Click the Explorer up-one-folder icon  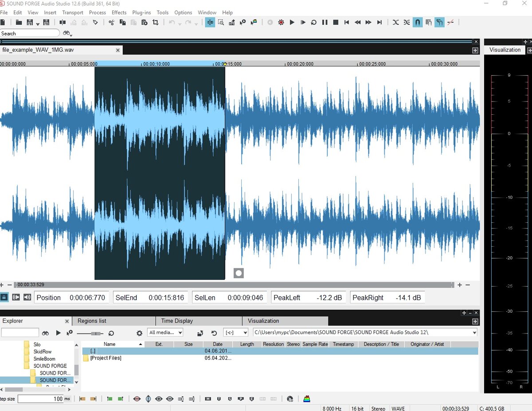200,333
